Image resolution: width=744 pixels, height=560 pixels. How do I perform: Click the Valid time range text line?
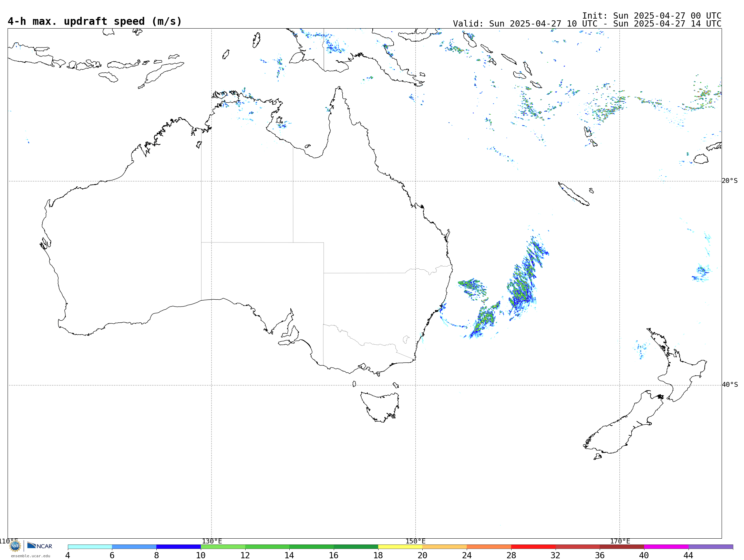pos(587,24)
